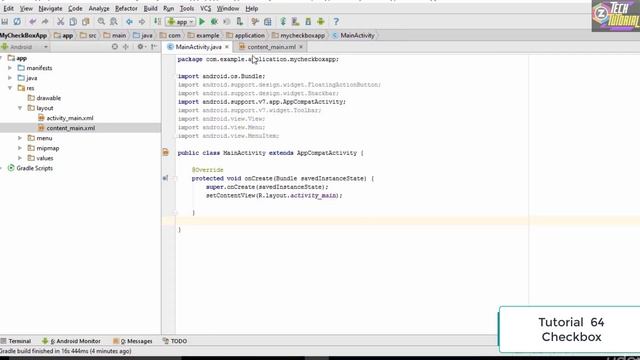The image size is (640, 360).
Task: Run the app with the green play icon
Action: click(x=202, y=22)
